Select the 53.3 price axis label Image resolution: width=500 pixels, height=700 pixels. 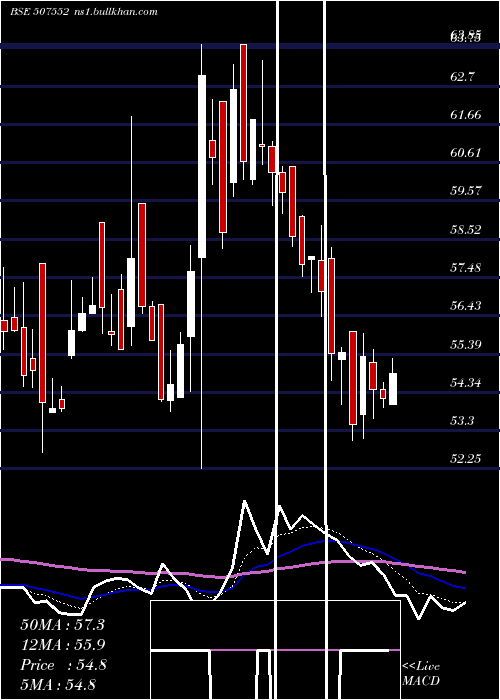point(462,421)
